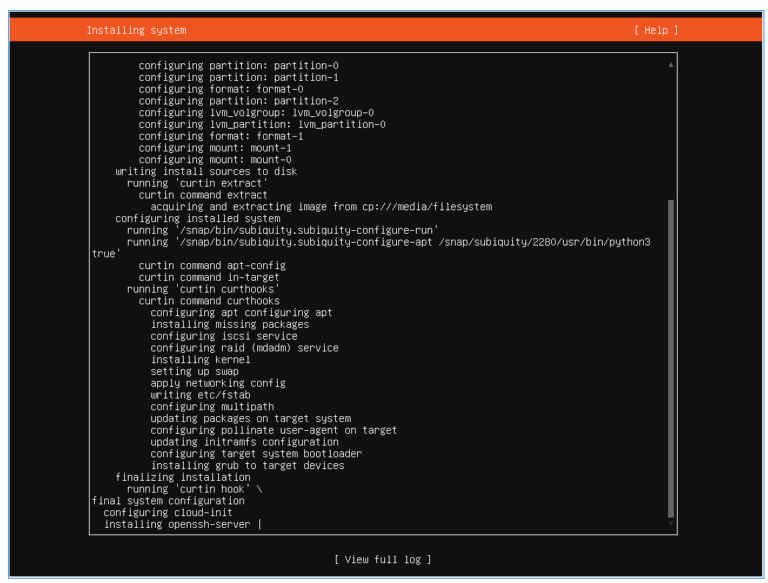Click the 'Installing system' header title
The height and width of the screenshot is (583, 768).
[136, 30]
